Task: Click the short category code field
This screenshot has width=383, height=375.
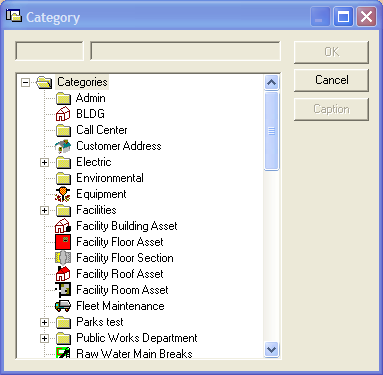Action: 49,51
